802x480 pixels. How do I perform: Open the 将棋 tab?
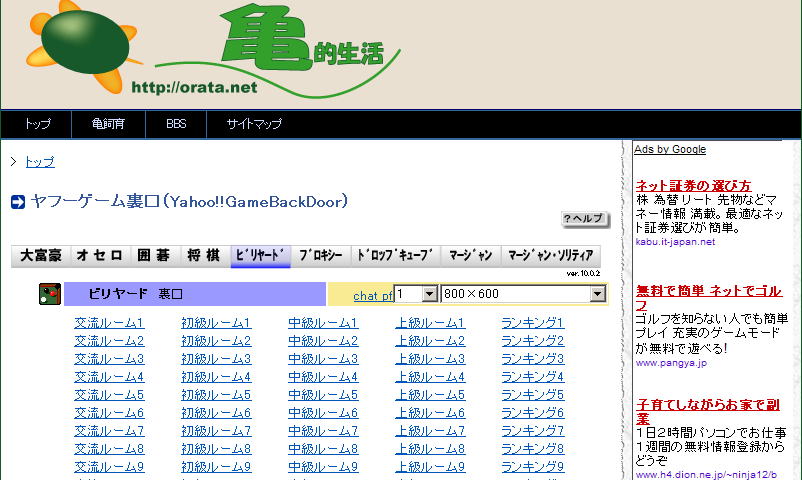point(203,256)
